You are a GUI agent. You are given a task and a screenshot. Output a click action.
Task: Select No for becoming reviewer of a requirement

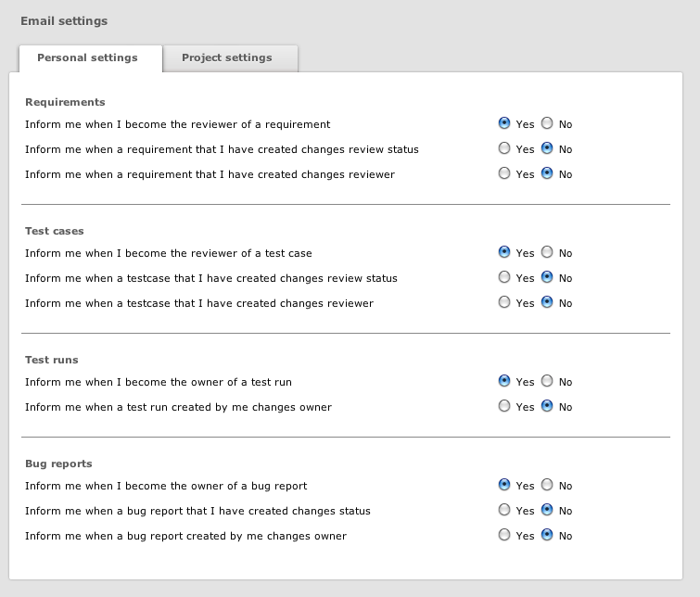pos(547,123)
